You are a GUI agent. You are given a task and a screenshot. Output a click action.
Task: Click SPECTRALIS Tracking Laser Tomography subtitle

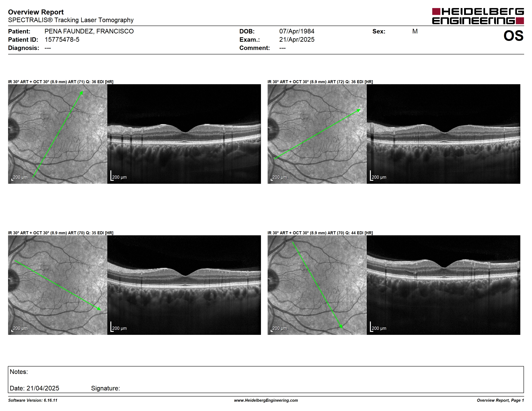(71, 20)
